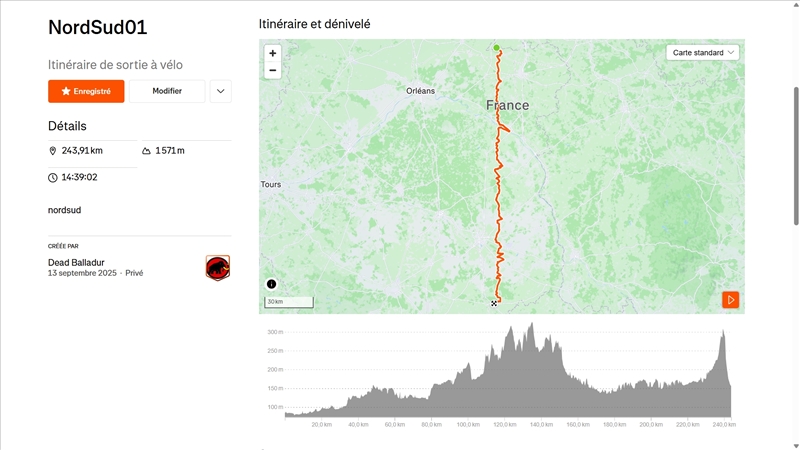
Task: Zoom out on the route map
Action: click(x=273, y=70)
